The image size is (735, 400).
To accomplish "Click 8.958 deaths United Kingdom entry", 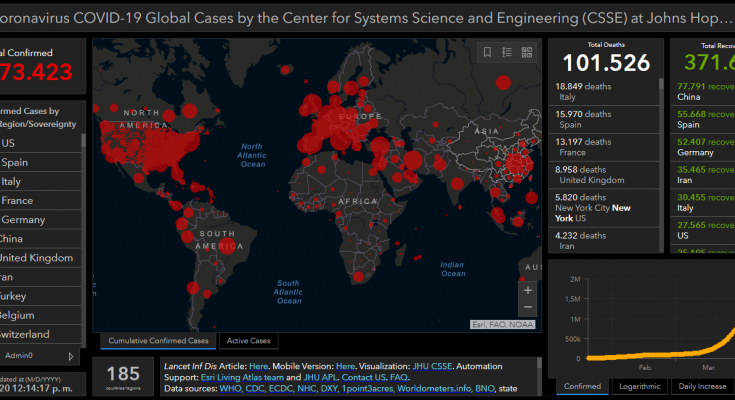I will tap(604, 174).
